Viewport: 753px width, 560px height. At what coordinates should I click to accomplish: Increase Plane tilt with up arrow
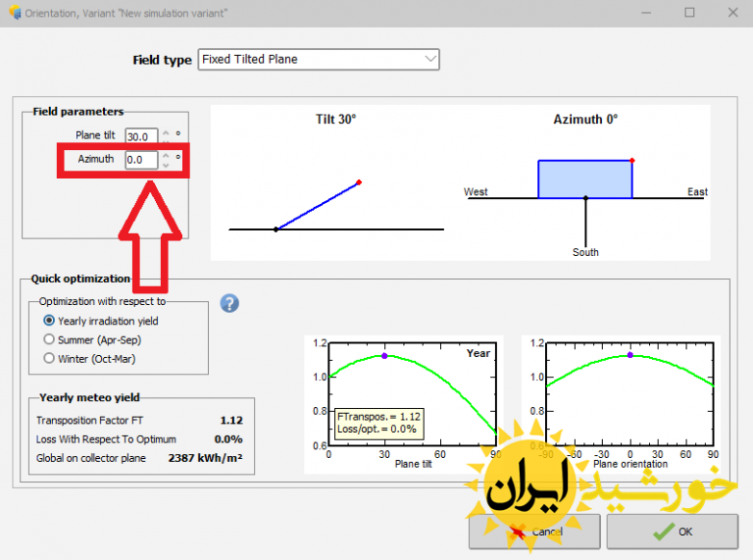(x=166, y=131)
